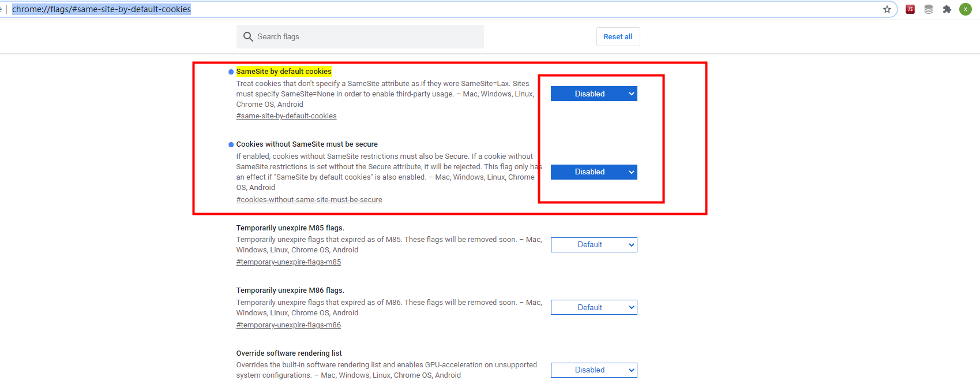
Task: Click the Override software rendering list heading
Action: pos(289,353)
